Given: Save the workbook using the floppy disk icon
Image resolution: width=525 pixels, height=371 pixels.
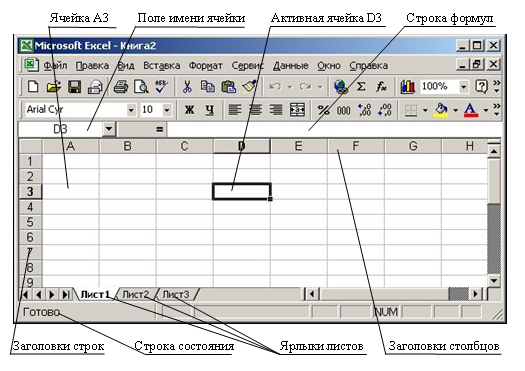Looking at the screenshot, I should tap(74, 87).
